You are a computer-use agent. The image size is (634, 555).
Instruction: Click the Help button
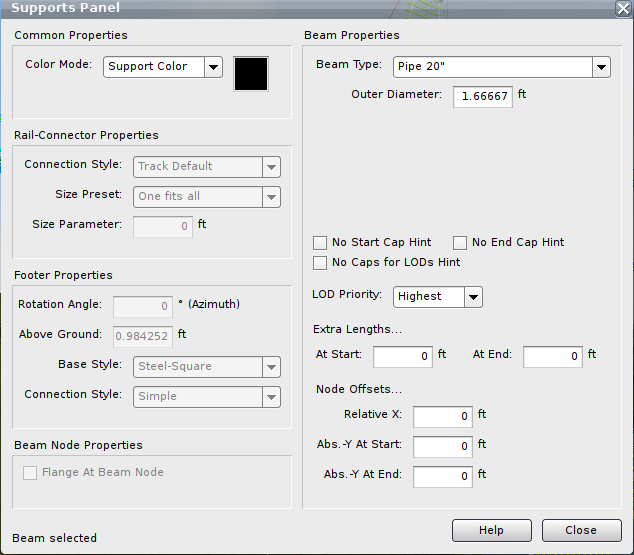491,530
